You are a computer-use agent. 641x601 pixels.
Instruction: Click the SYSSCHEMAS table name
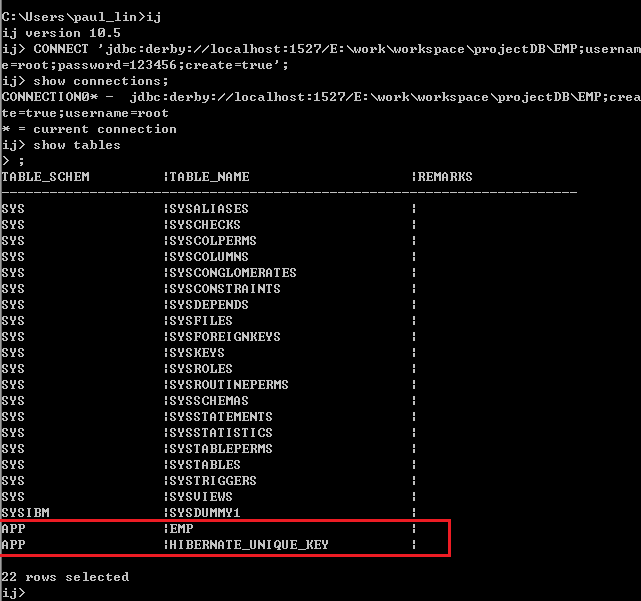click(x=209, y=401)
